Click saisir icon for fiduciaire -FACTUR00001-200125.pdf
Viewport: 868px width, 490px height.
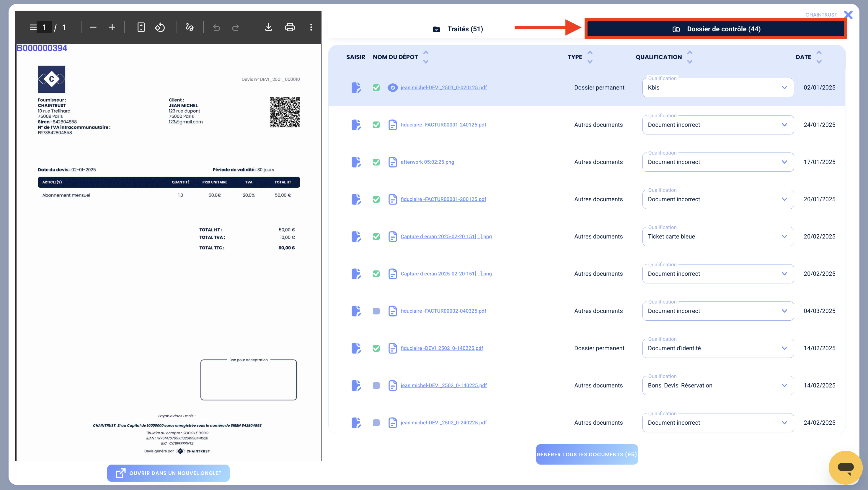(x=356, y=199)
